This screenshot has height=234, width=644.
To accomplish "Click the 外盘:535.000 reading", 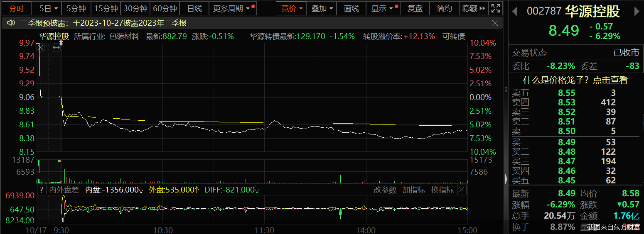I will 174,190.
